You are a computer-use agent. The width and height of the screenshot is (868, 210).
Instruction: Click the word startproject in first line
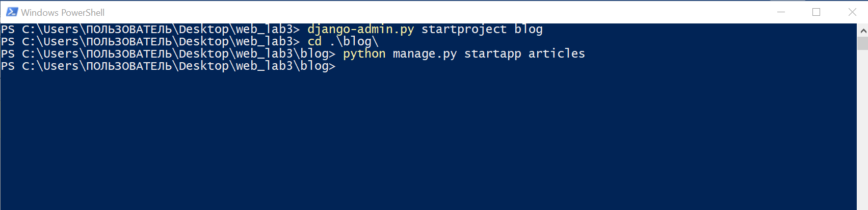pos(464,29)
